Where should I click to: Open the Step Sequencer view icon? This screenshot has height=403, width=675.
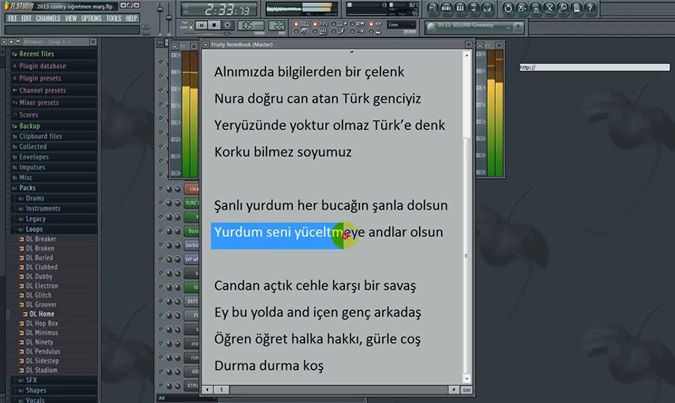click(446, 8)
